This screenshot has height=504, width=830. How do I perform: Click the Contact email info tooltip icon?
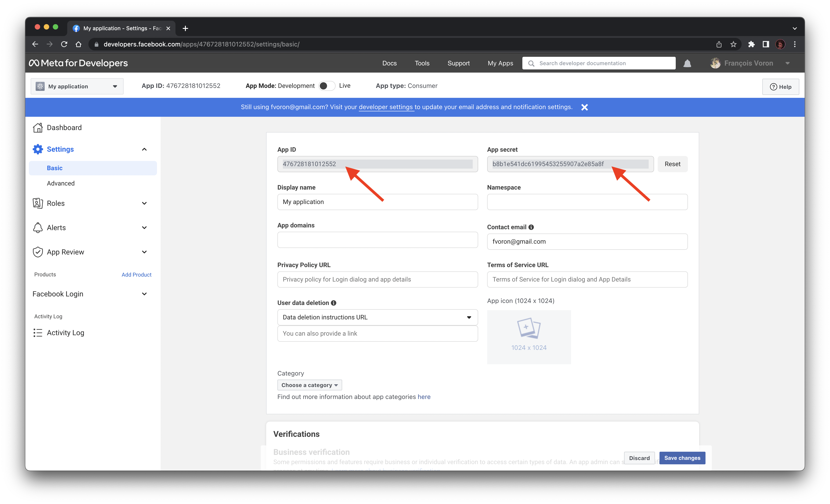pyautogui.click(x=531, y=227)
